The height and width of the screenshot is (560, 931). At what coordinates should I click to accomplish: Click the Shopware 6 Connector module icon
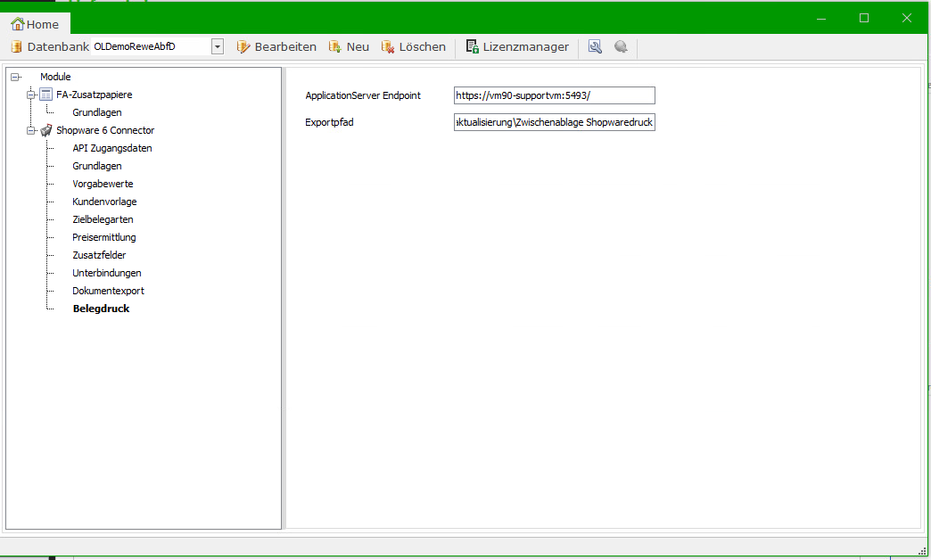coord(45,130)
